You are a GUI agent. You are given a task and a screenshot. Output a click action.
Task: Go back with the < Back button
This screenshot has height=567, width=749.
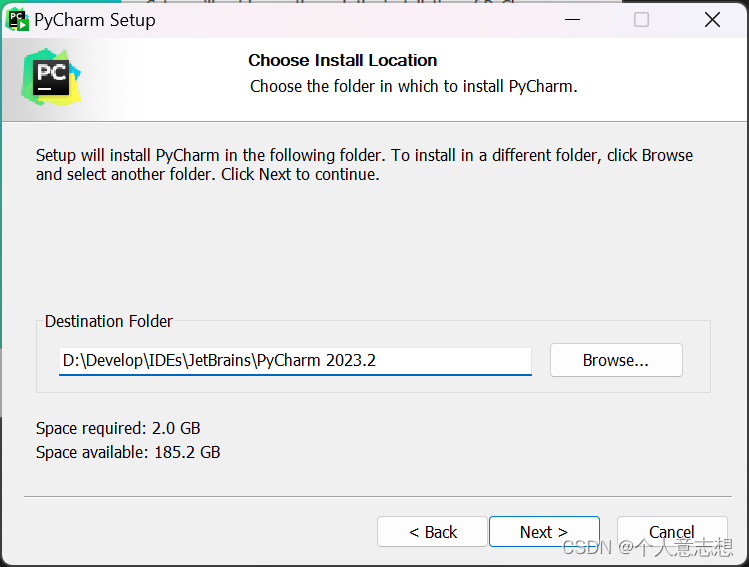(432, 531)
